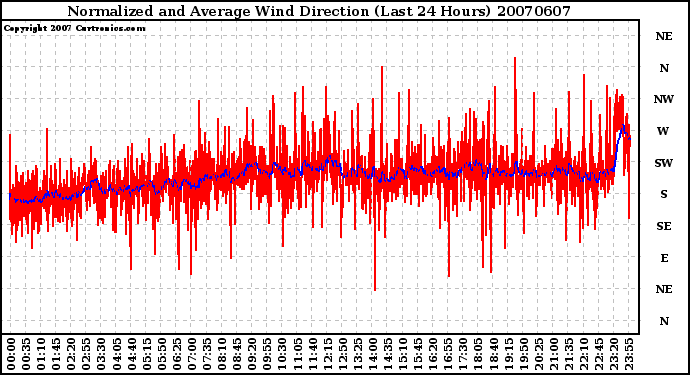The height and width of the screenshot is (375, 690).
Task: Select the '15:10' axis label
Action: 402,354
